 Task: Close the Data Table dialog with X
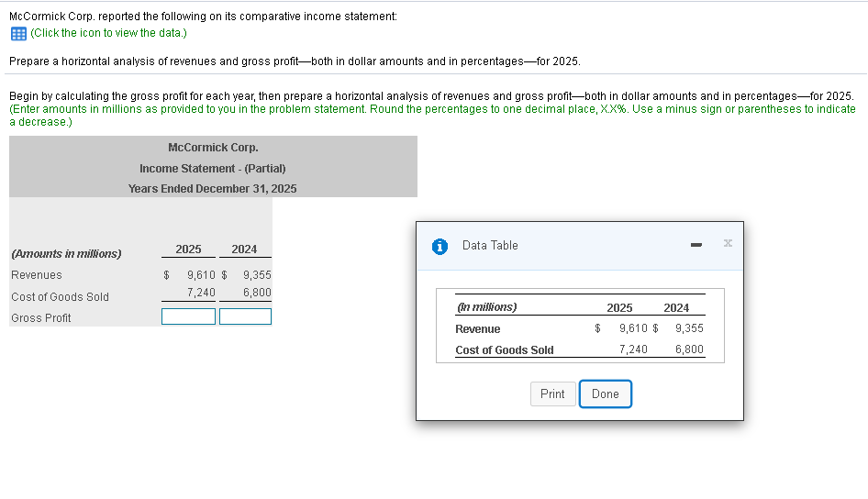[x=728, y=243]
